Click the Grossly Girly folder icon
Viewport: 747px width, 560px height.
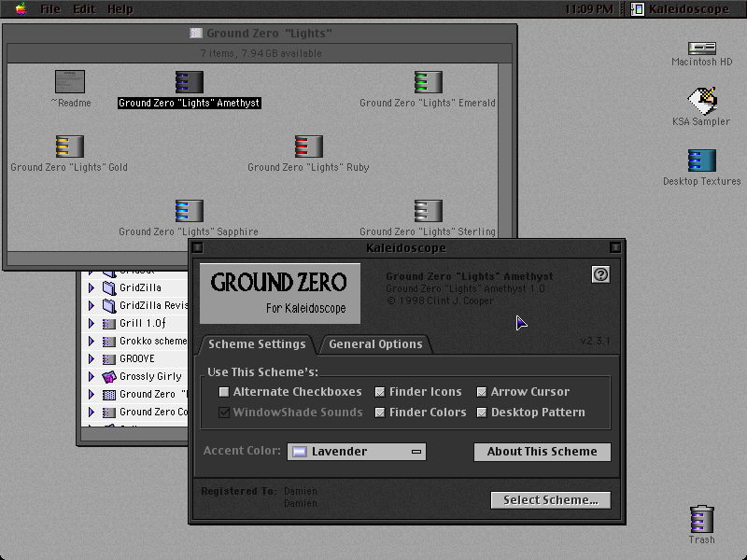[x=109, y=377]
